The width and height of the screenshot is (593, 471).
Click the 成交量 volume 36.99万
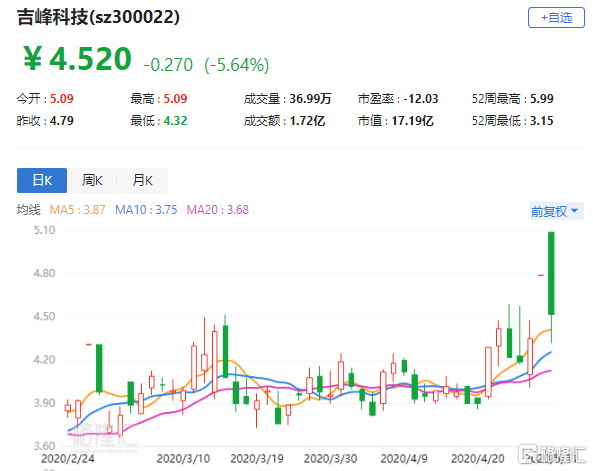(x=310, y=99)
